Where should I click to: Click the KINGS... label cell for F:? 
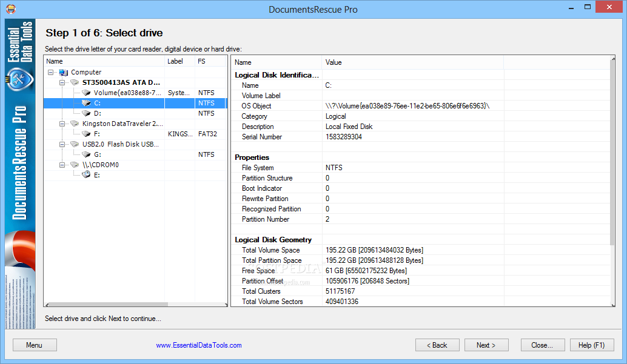180,134
